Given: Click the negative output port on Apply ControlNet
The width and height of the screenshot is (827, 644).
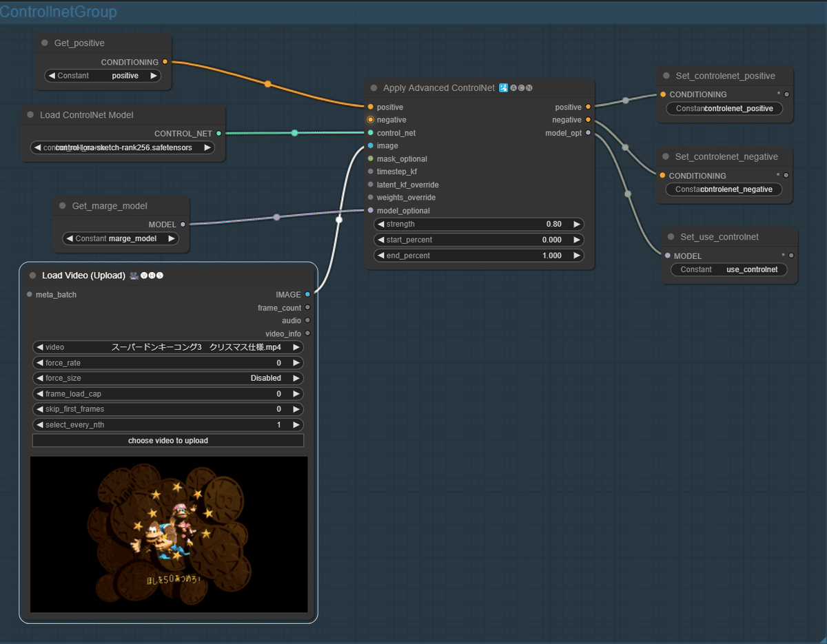Looking at the screenshot, I should click(x=588, y=120).
